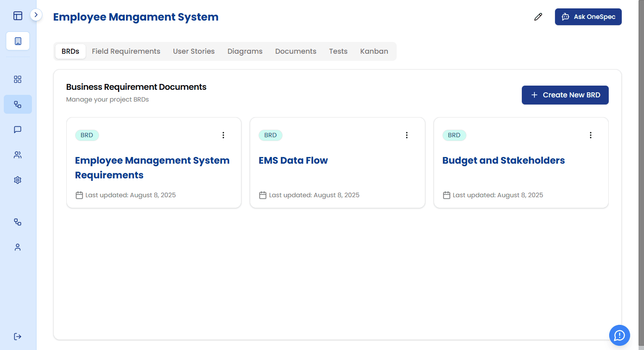Open the kebab menu on EMS Data Flow card
644x350 pixels.
(407, 135)
